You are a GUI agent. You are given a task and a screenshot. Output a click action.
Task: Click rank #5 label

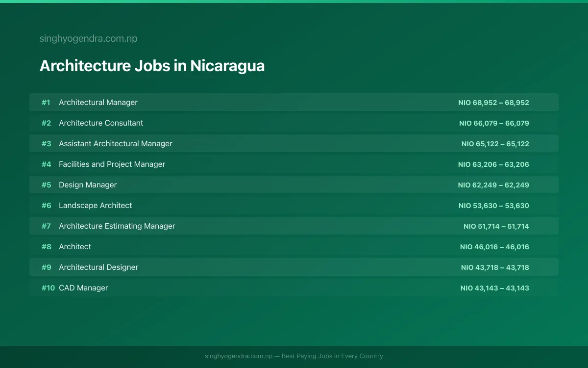(x=46, y=185)
